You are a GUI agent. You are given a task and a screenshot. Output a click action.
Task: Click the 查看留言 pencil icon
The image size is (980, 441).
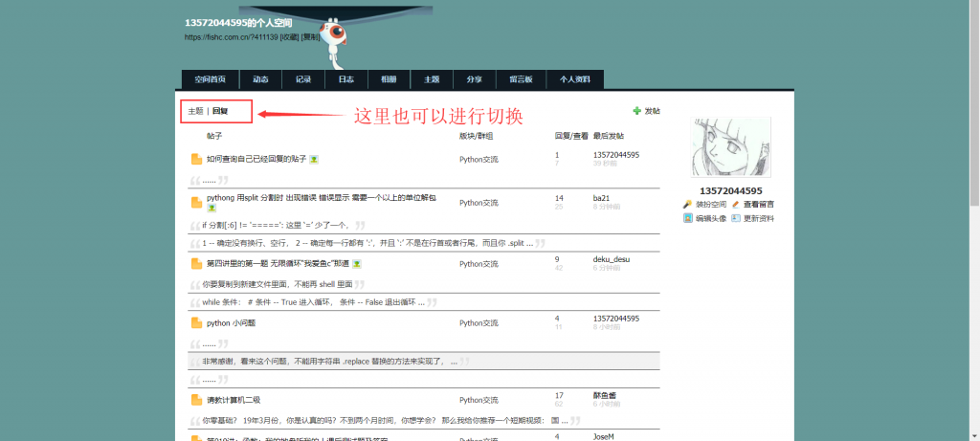coord(736,205)
